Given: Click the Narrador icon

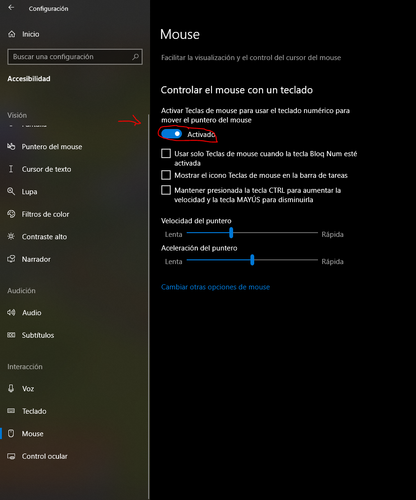Looking at the screenshot, I should coord(11,259).
